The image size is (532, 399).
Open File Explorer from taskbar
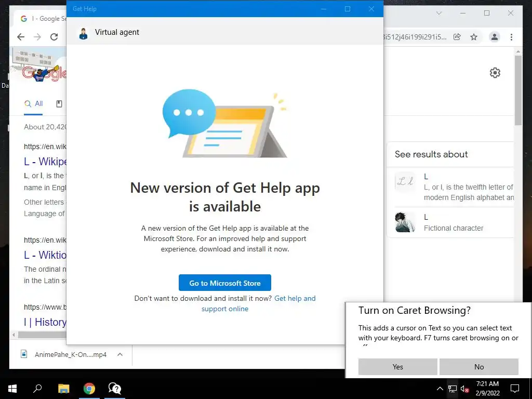63,389
